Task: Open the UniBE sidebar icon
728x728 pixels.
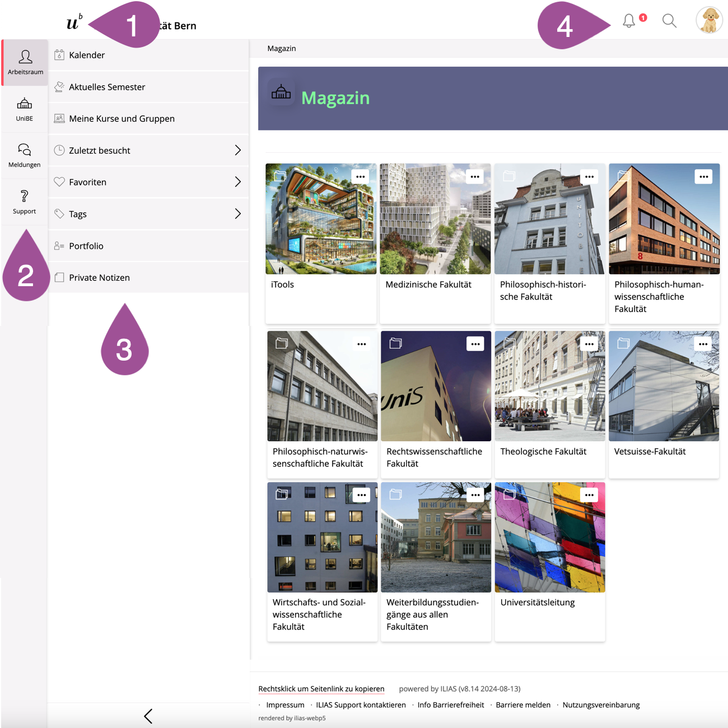Action: (25, 109)
